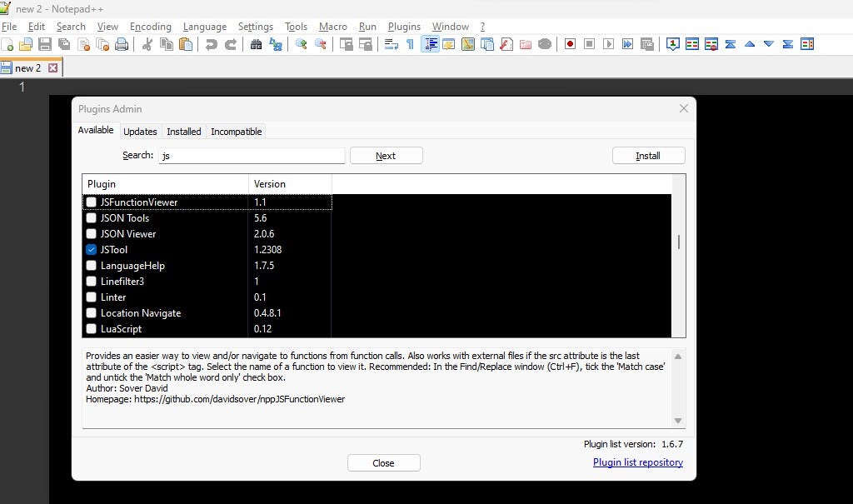Zoom in using the magnifier toolbar icon
The height and width of the screenshot is (504, 853).
tap(301, 44)
